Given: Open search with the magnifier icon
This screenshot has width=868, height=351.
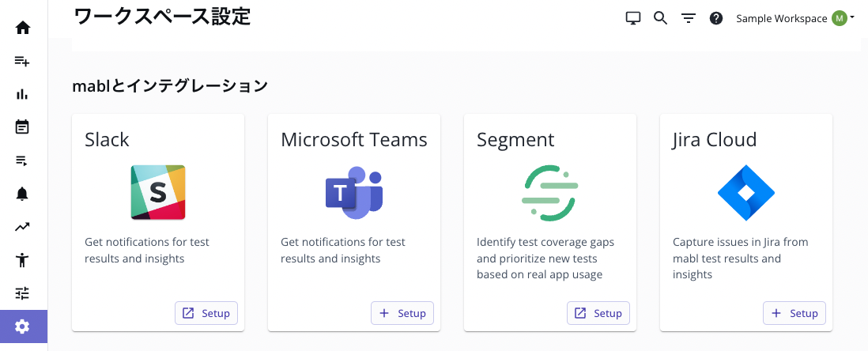Looking at the screenshot, I should coord(660,18).
